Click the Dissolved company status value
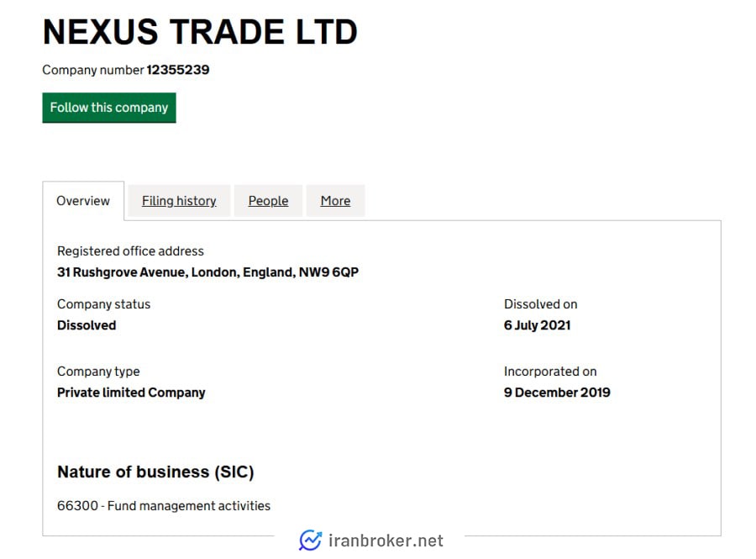This screenshot has width=756, height=559. (x=87, y=325)
